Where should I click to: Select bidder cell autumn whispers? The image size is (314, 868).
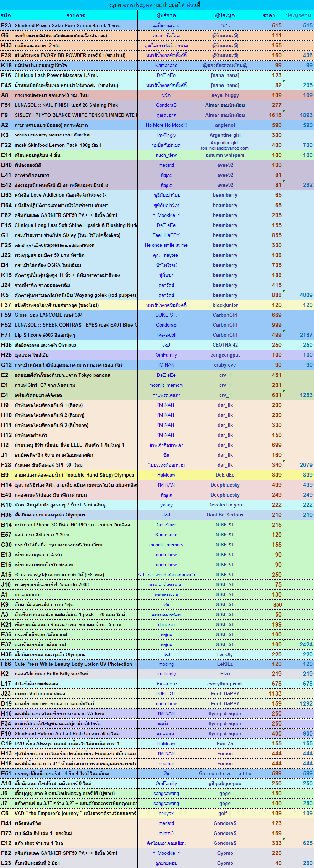click(225, 155)
